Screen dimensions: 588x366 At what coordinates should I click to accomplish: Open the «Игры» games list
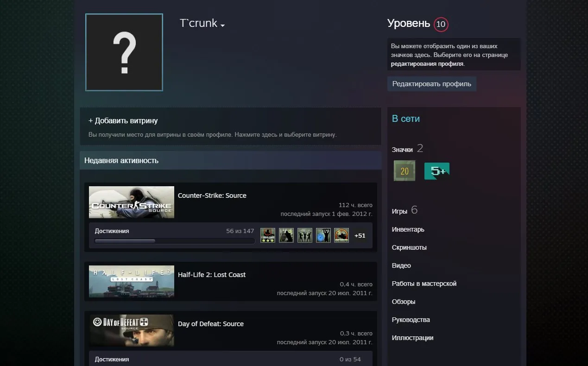pyautogui.click(x=399, y=211)
